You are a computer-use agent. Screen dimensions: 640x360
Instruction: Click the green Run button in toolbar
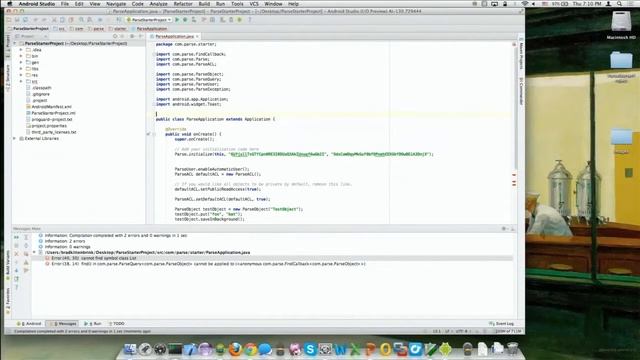pos(177,20)
